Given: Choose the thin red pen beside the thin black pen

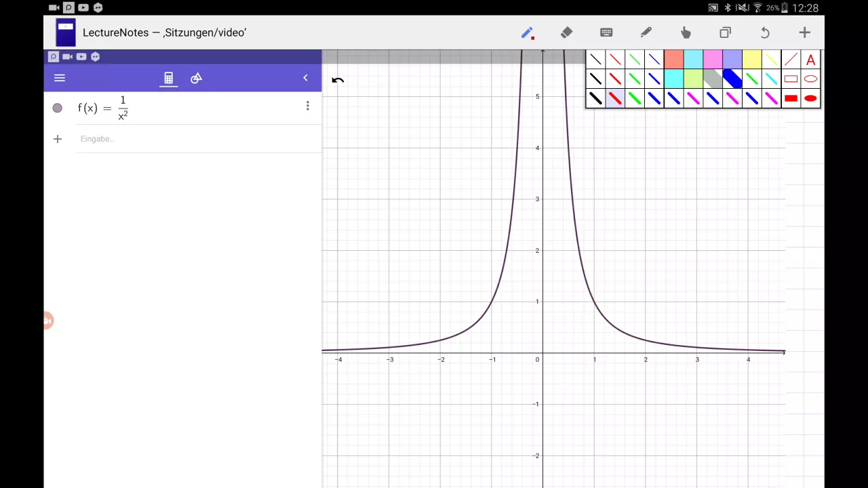Looking at the screenshot, I should pos(615,60).
